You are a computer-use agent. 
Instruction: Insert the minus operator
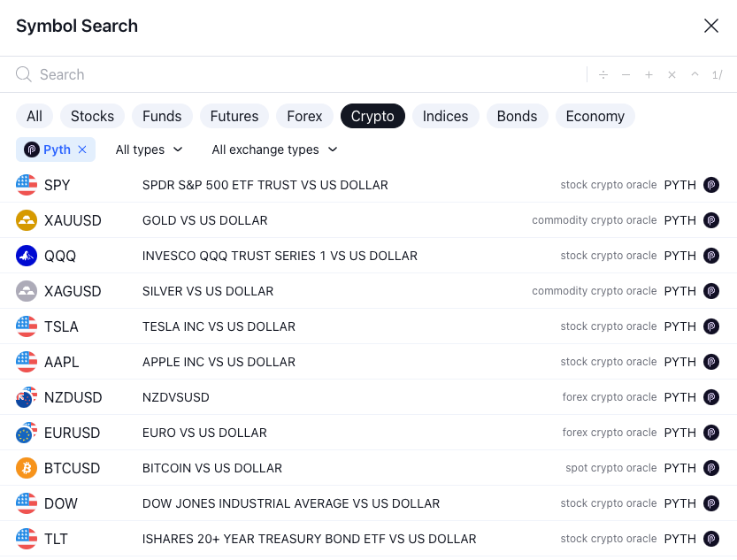626,74
